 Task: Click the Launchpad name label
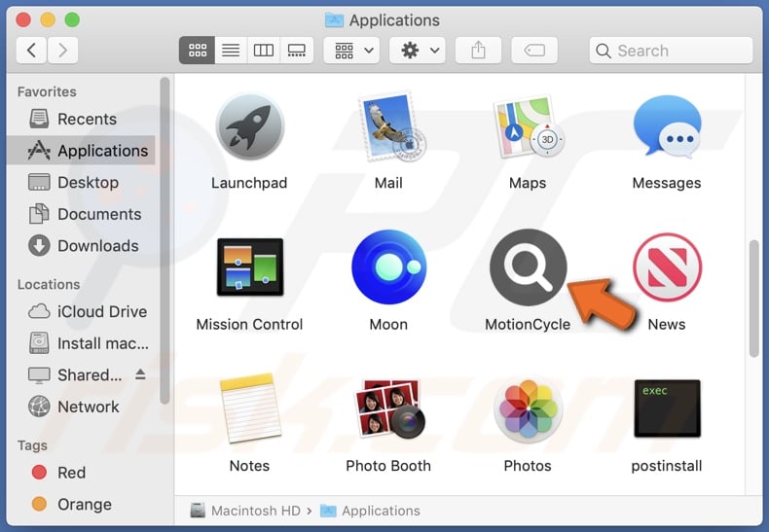point(249,183)
